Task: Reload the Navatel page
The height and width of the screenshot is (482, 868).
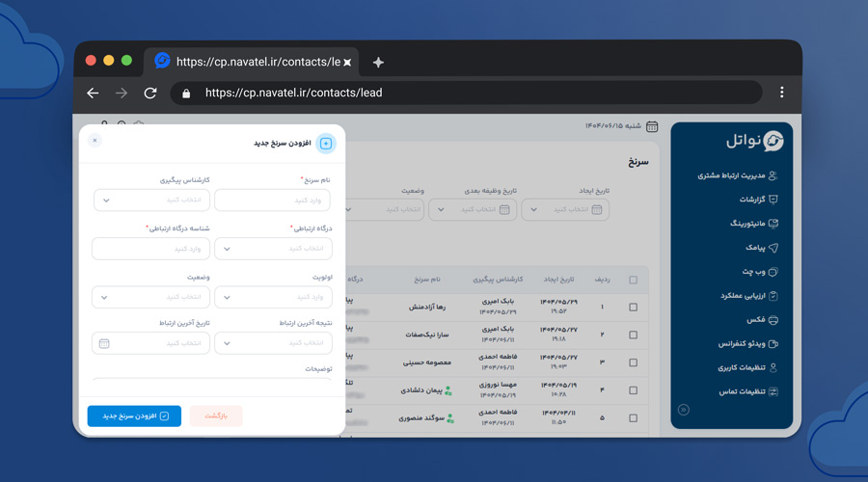Action: click(x=150, y=93)
